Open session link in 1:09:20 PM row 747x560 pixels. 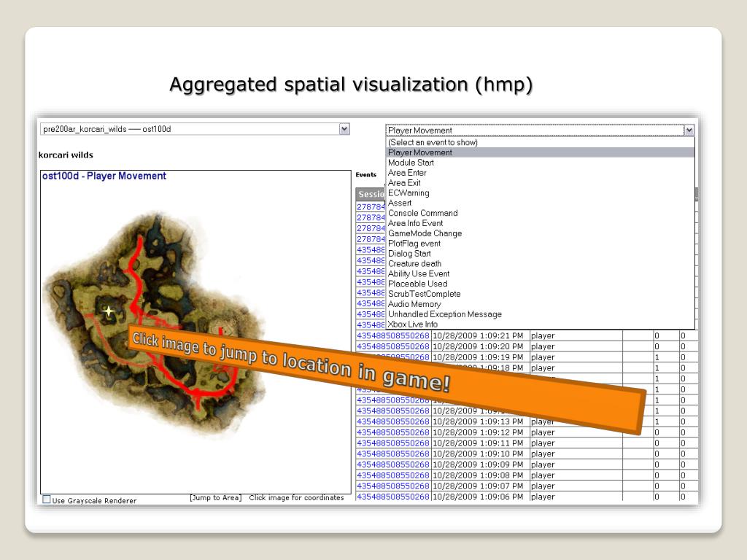pyautogui.click(x=393, y=346)
